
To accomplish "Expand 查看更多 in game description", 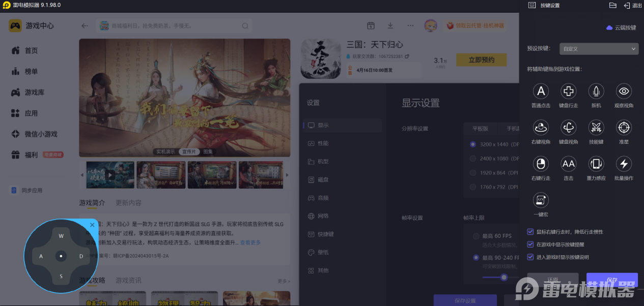I will (250, 243).
